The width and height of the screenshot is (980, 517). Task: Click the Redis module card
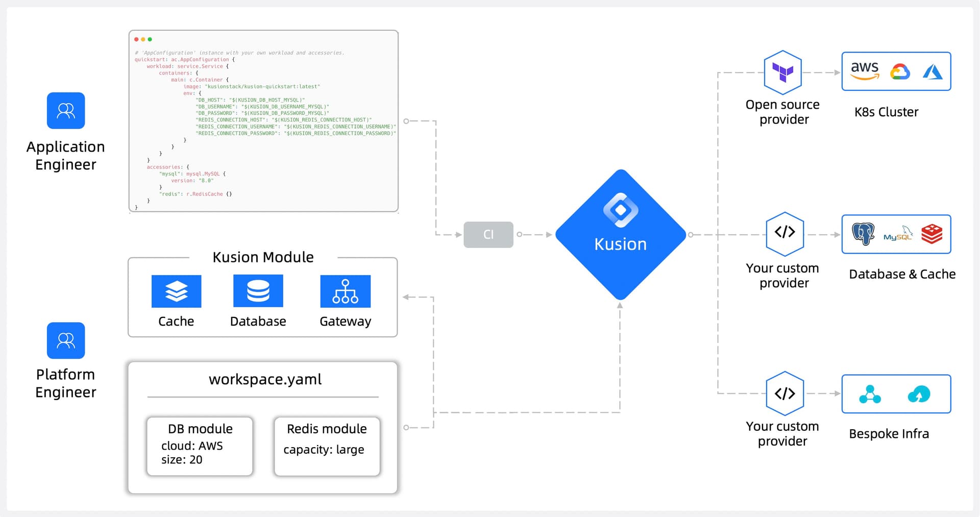[x=327, y=447]
